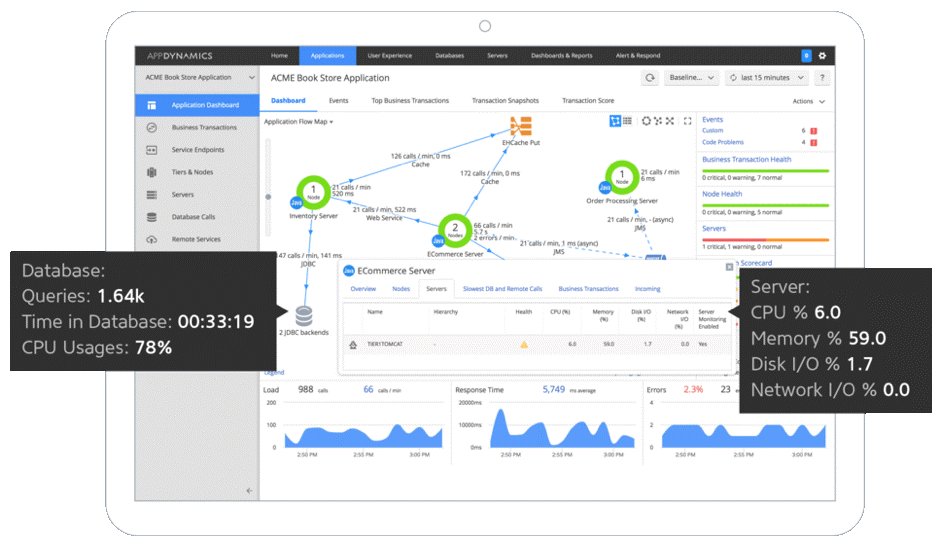Open Tiers & Nodes sidebar icon
Screen dimensions: 941x546
click(152, 172)
